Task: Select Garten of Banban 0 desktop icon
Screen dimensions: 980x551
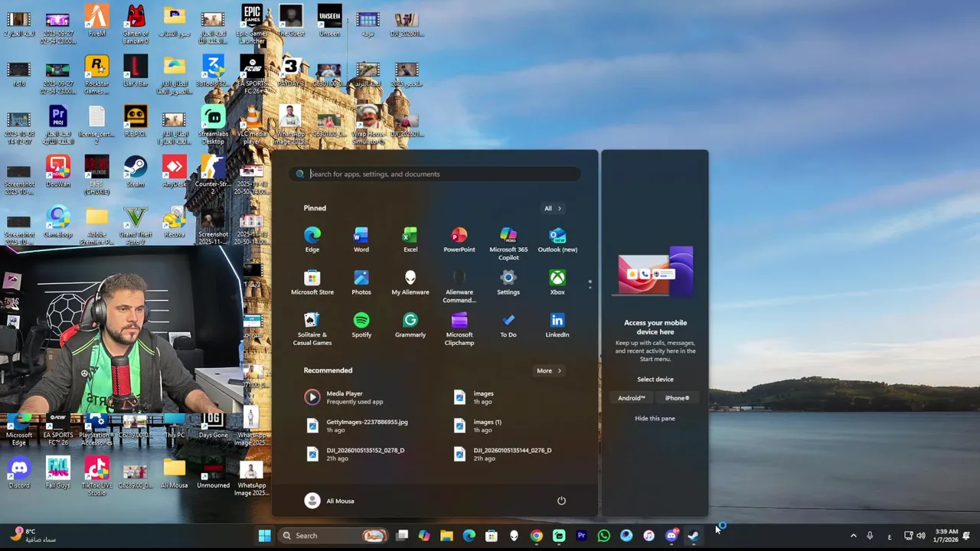Action: (x=136, y=24)
